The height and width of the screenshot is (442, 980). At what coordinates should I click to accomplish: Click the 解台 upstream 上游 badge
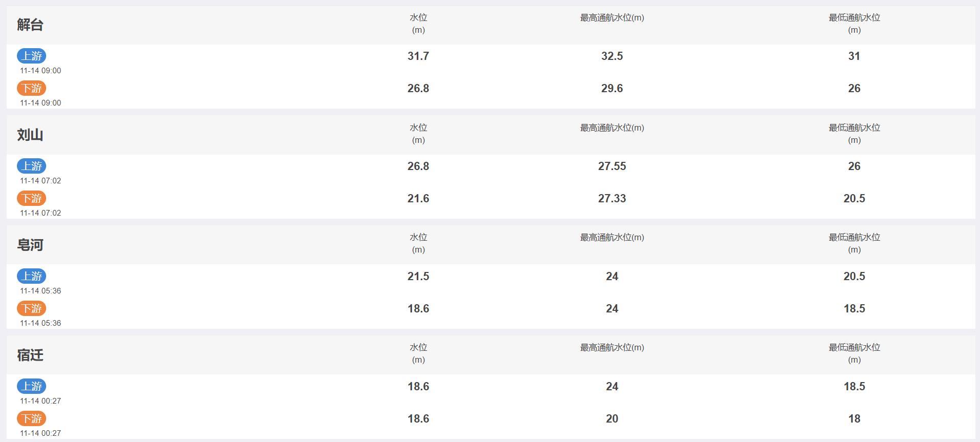click(x=31, y=56)
